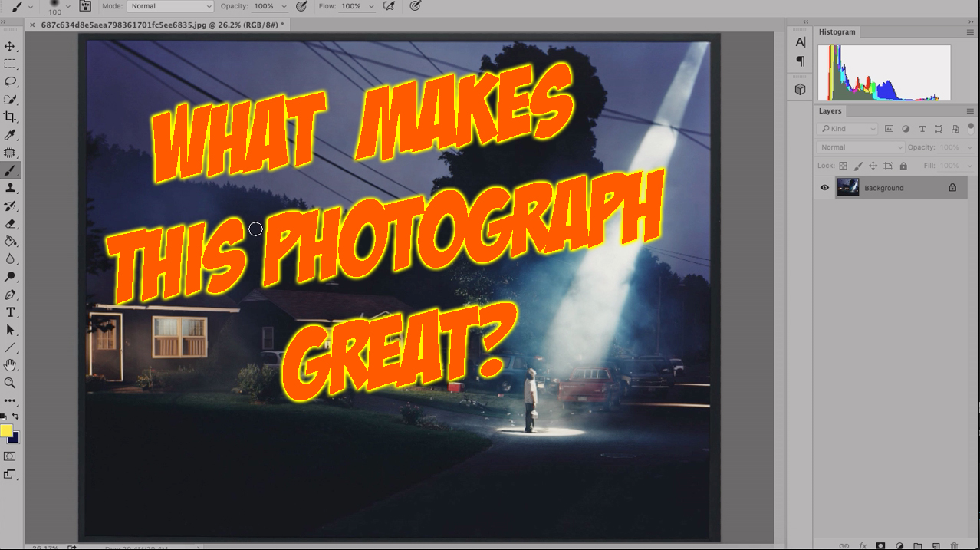Select the Hand tool

10,365
